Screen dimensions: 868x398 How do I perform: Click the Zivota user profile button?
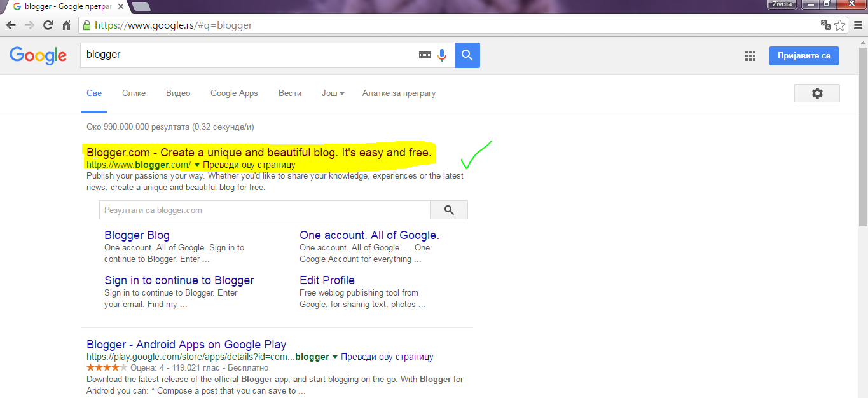(x=781, y=4)
